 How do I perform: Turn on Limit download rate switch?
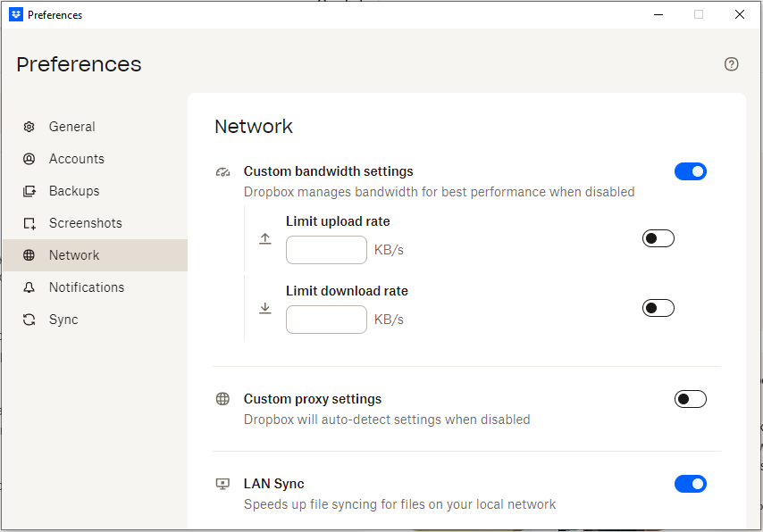(658, 308)
